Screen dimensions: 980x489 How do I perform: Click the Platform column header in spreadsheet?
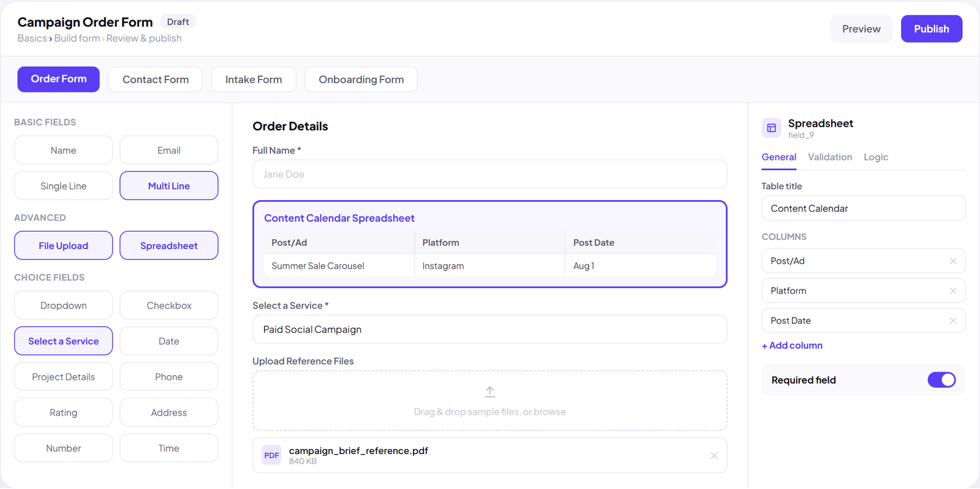pos(490,242)
